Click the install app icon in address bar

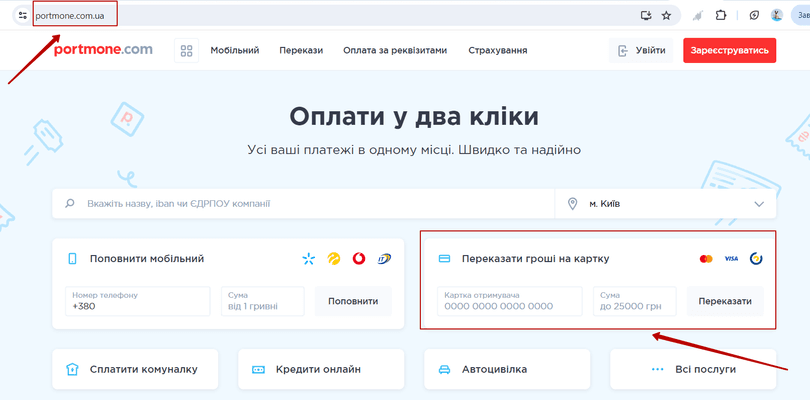[x=646, y=16]
